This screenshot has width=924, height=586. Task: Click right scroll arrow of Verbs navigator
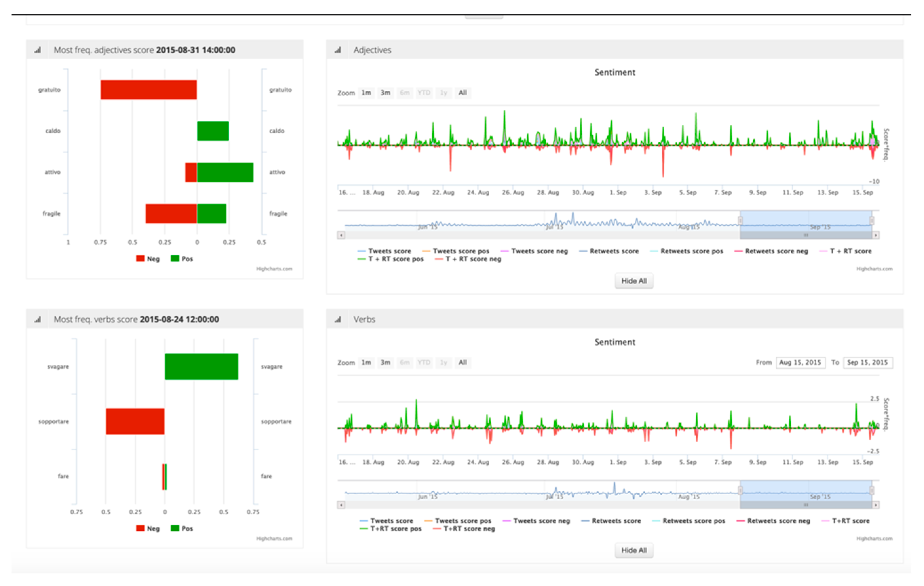coord(876,505)
